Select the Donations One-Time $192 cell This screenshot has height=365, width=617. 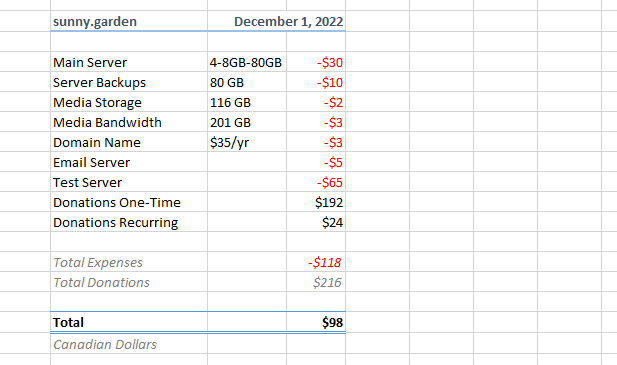tap(316, 202)
